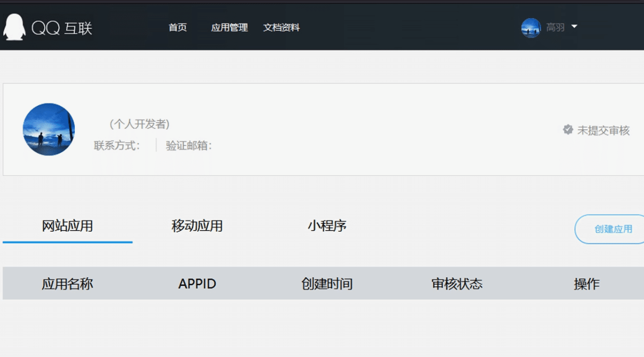Switch to the 小程序 tab
644x357 pixels.
(327, 226)
